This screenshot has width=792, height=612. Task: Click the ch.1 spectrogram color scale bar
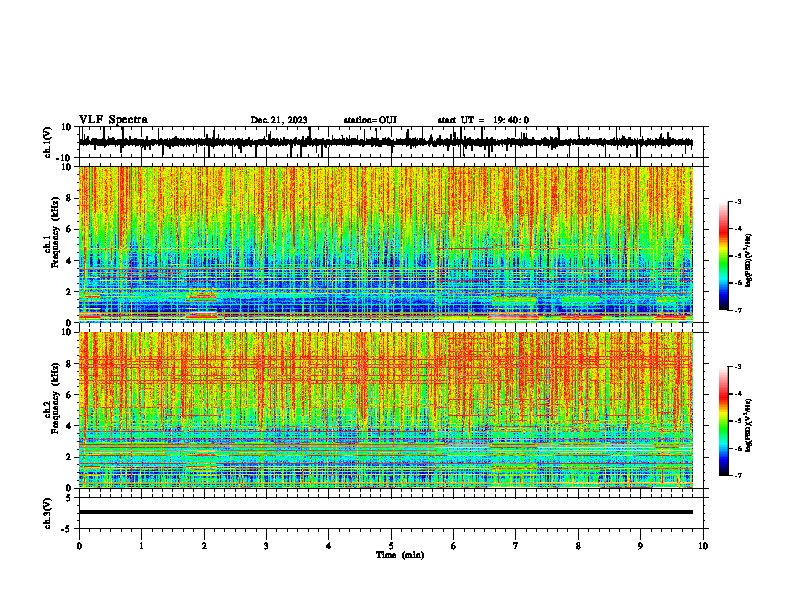pos(724,256)
